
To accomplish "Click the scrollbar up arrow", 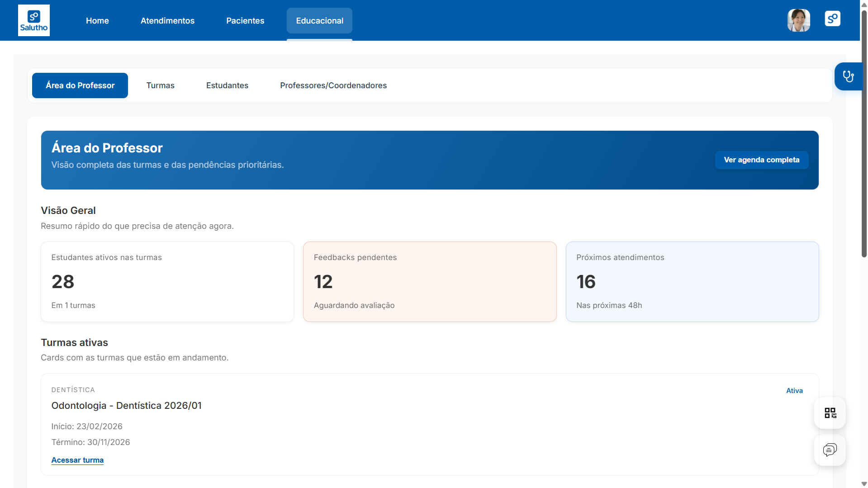I will tap(864, 4).
